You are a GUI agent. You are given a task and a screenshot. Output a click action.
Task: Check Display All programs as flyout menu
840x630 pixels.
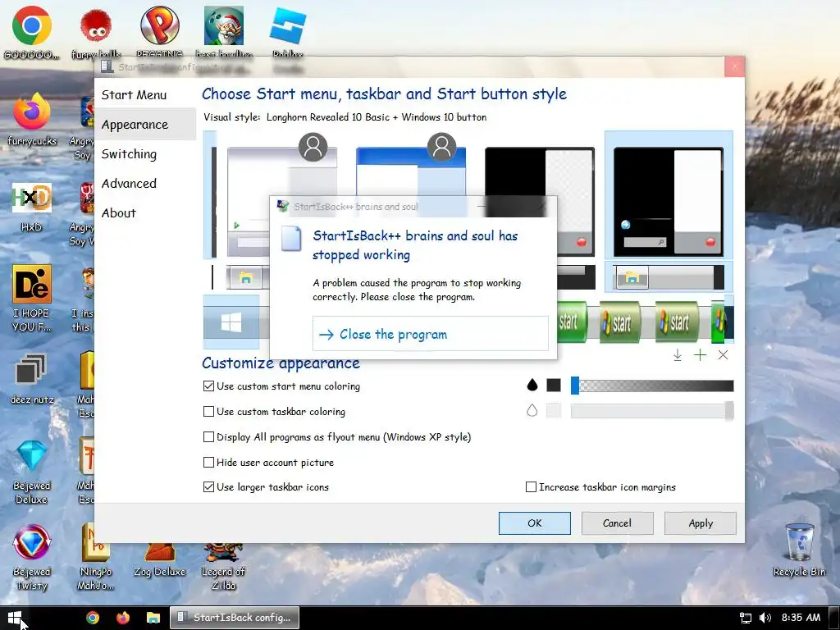[208, 436]
